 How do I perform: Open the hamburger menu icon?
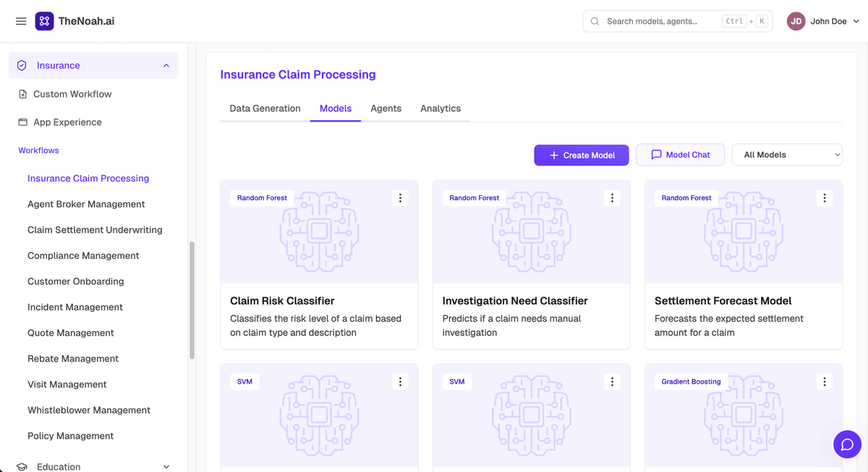(x=21, y=21)
